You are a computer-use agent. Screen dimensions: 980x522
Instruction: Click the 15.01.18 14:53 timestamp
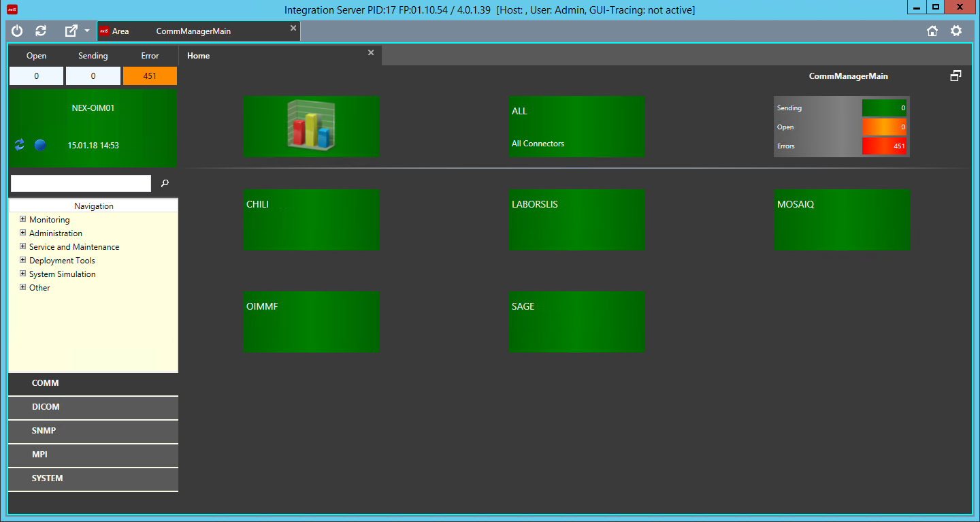[93, 145]
